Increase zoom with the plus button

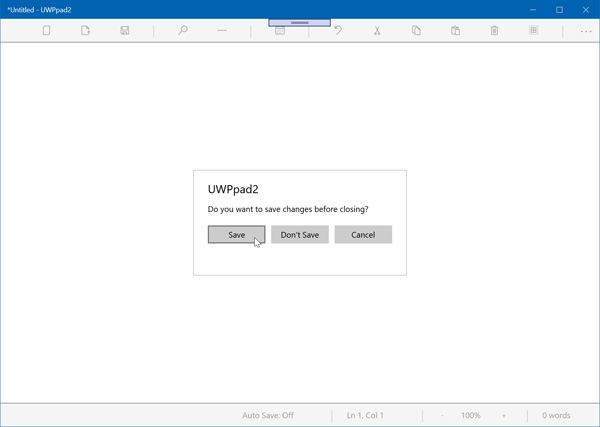(504, 415)
